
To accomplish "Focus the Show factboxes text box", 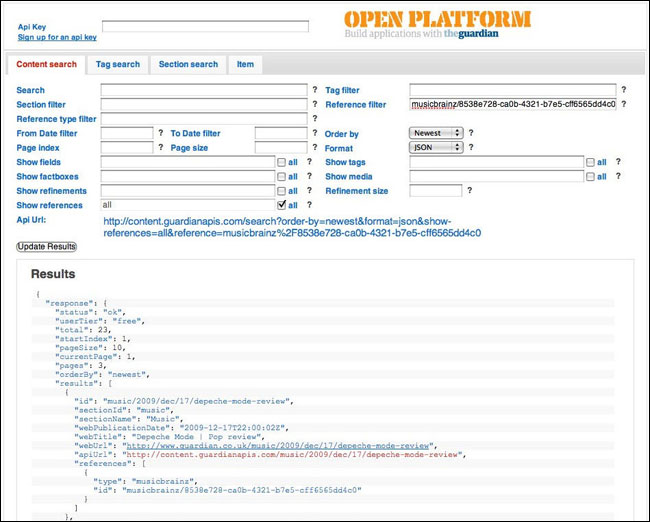I will pyautogui.click(x=188, y=176).
